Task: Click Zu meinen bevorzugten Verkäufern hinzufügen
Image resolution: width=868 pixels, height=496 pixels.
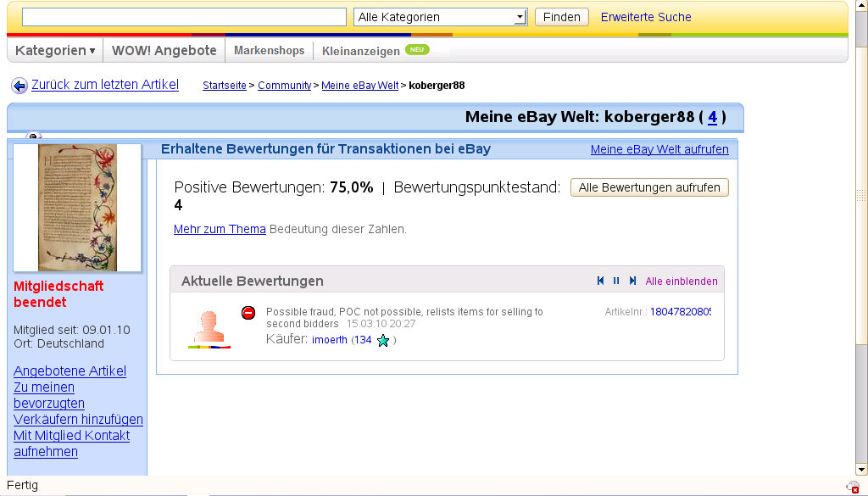Action: (78, 403)
